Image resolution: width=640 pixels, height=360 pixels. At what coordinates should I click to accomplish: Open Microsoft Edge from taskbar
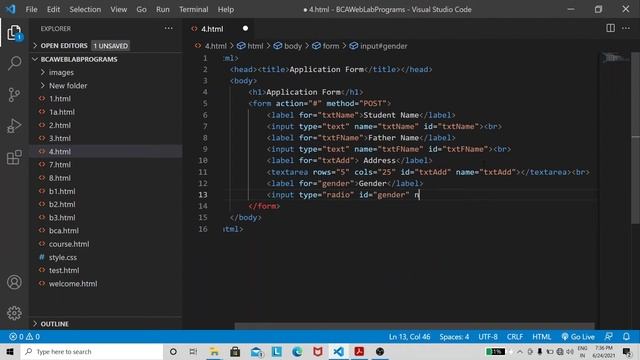point(297,351)
